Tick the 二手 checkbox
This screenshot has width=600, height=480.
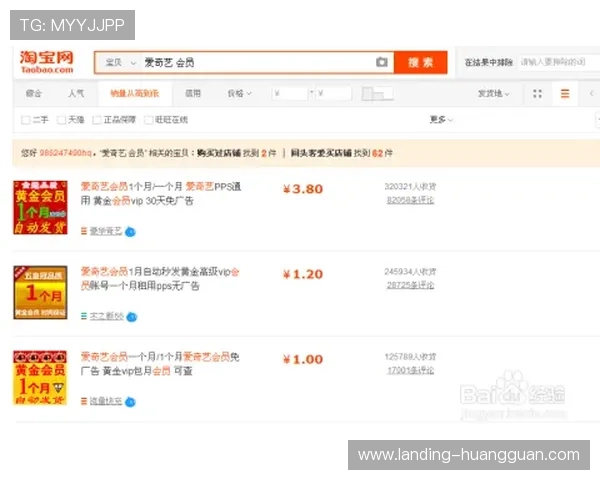pyautogui.click(x=26, y=120)
